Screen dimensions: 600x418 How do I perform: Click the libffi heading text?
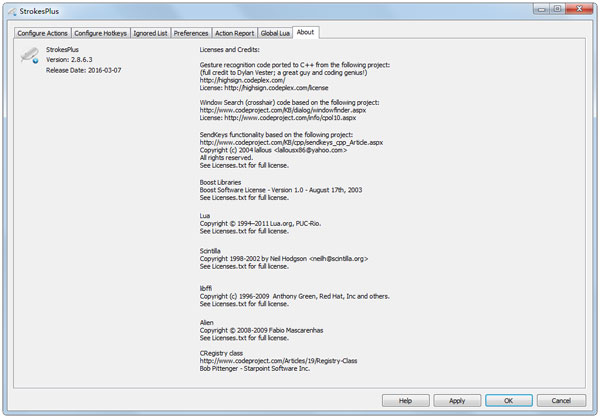pos(205,289)
